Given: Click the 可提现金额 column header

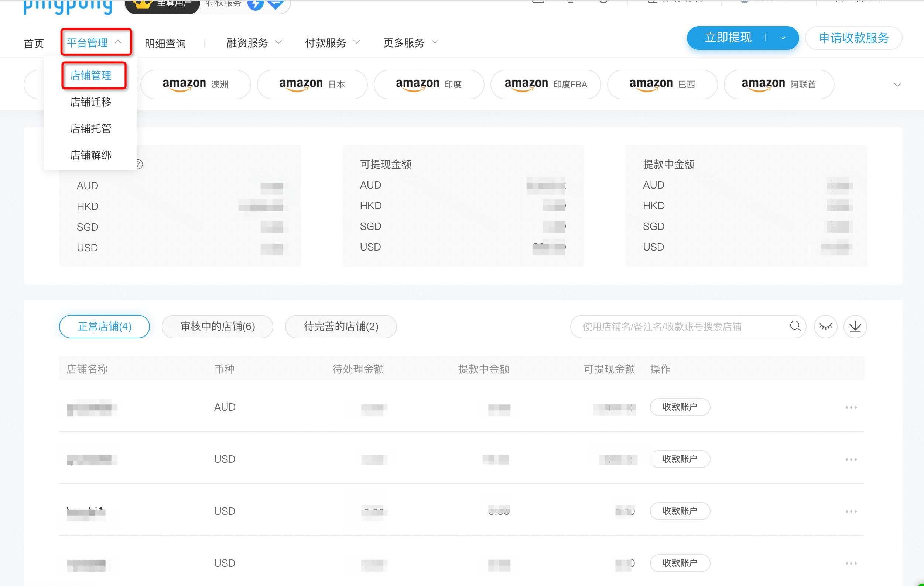Looking at the screenshot, I should click(x=609, y=369).
